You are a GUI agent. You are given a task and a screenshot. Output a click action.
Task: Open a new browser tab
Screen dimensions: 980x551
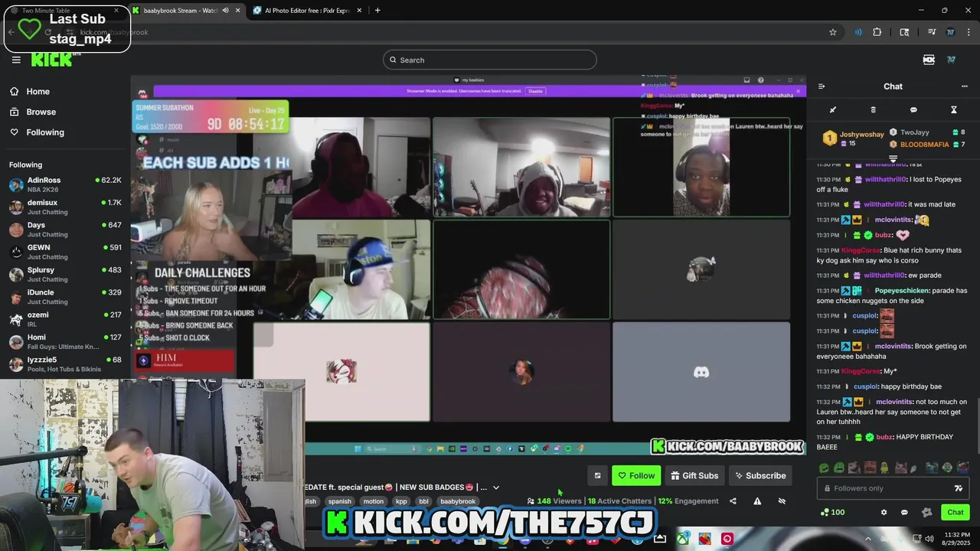tap(377, 10)
